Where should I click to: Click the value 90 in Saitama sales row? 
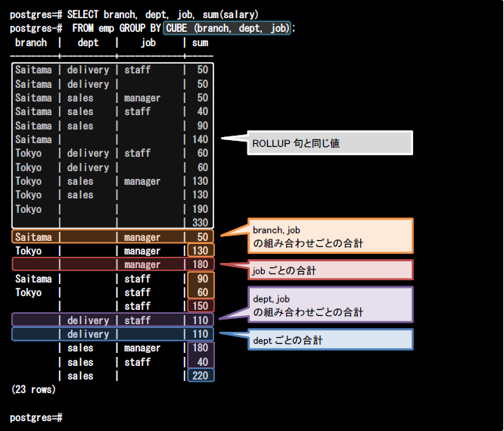click(x=203, y=126)
